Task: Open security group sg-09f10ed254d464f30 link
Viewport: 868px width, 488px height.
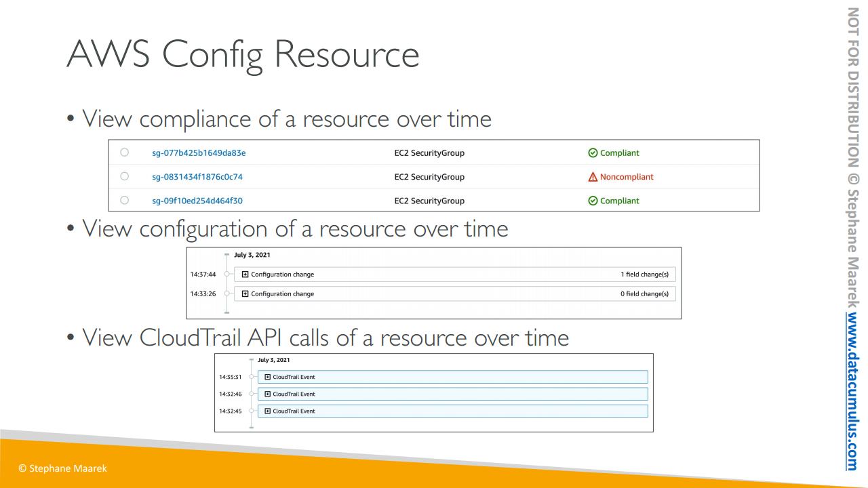Action: 197,201
